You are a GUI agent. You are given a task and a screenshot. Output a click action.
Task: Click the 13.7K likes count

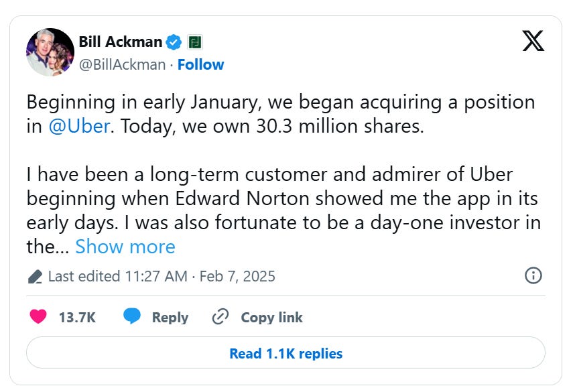click(x=77, y=317)
